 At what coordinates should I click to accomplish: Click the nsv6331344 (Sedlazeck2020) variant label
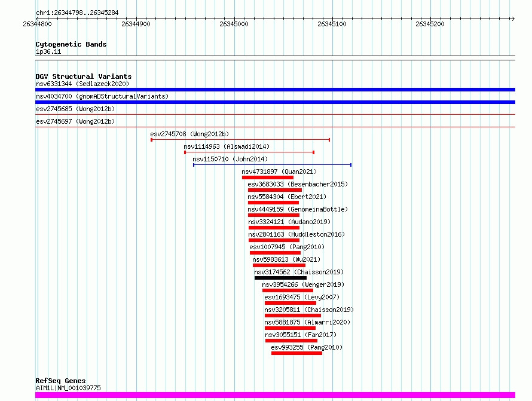click(x=82, y=84)
